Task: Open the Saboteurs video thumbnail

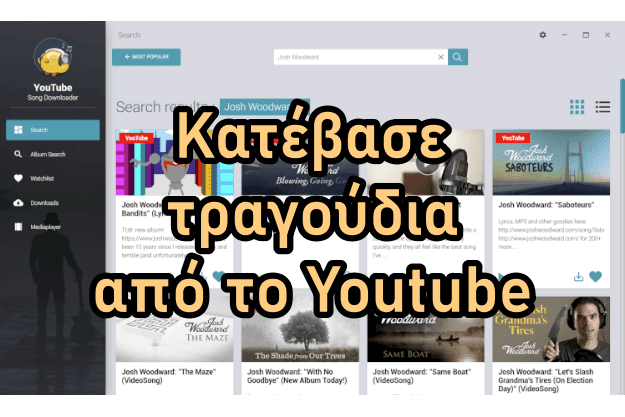Action: click(x=551, y=162)
